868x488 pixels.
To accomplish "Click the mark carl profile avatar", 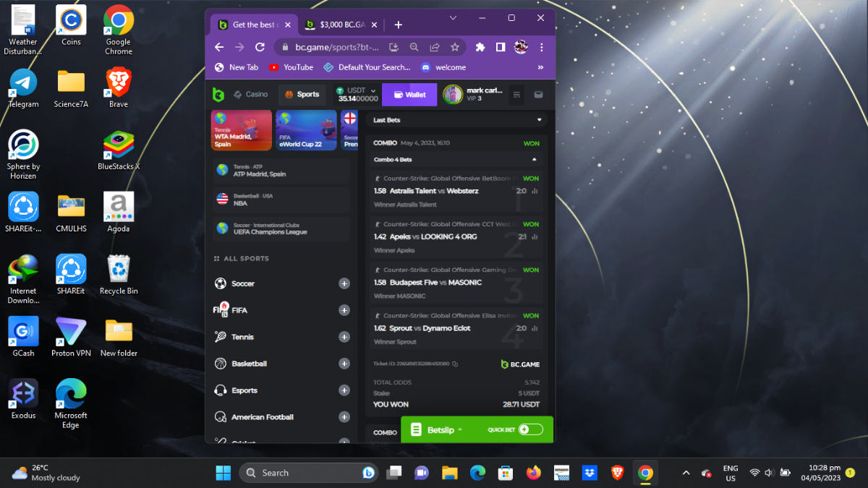I will 453,95.
